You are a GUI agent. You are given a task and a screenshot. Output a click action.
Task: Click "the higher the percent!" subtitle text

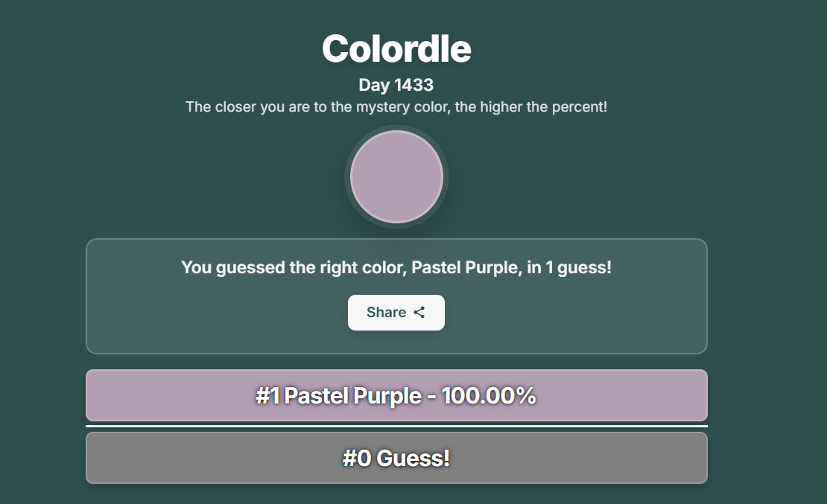pos(532,107)
